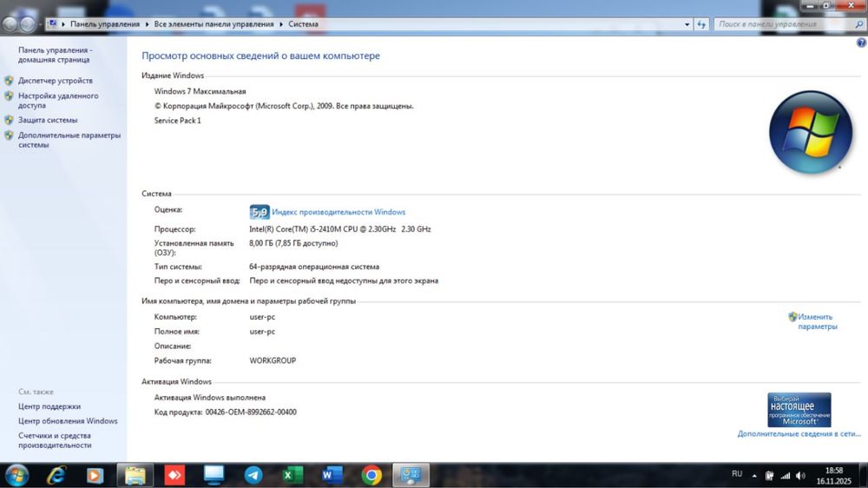
Task: Open the network signal tray icon
Action: (785, 476)
